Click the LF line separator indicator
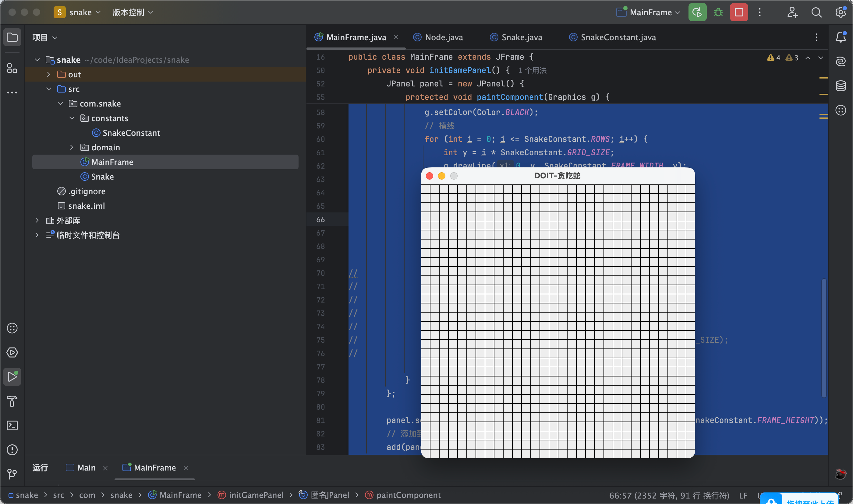 point(743,495)
